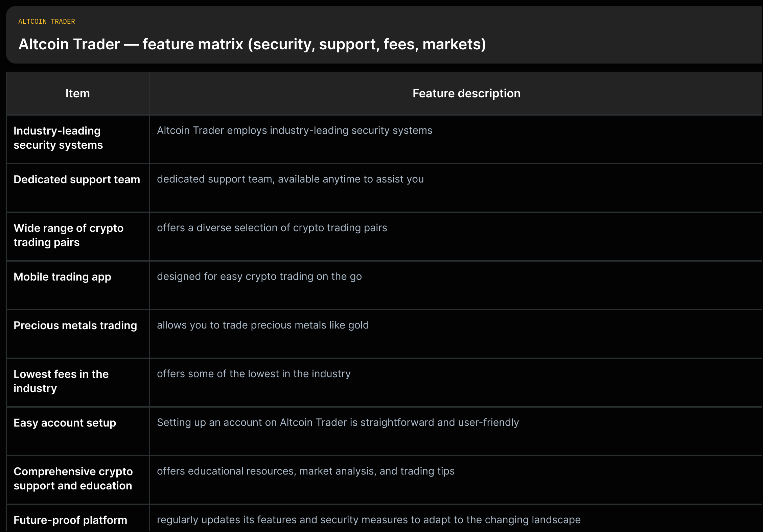Click the Dedicated support team cell
Viewport: 763px width, 532px height.
78,188
